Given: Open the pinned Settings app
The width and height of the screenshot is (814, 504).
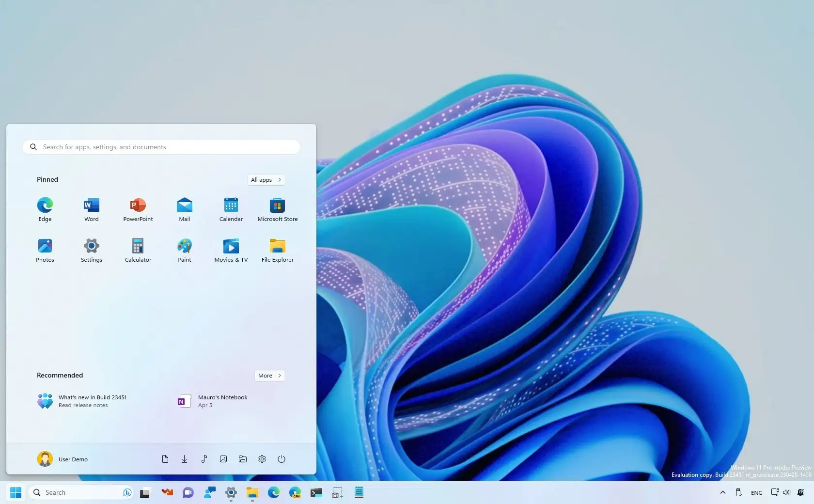Looking at the screenshot, I should click(x=92, y=250).
